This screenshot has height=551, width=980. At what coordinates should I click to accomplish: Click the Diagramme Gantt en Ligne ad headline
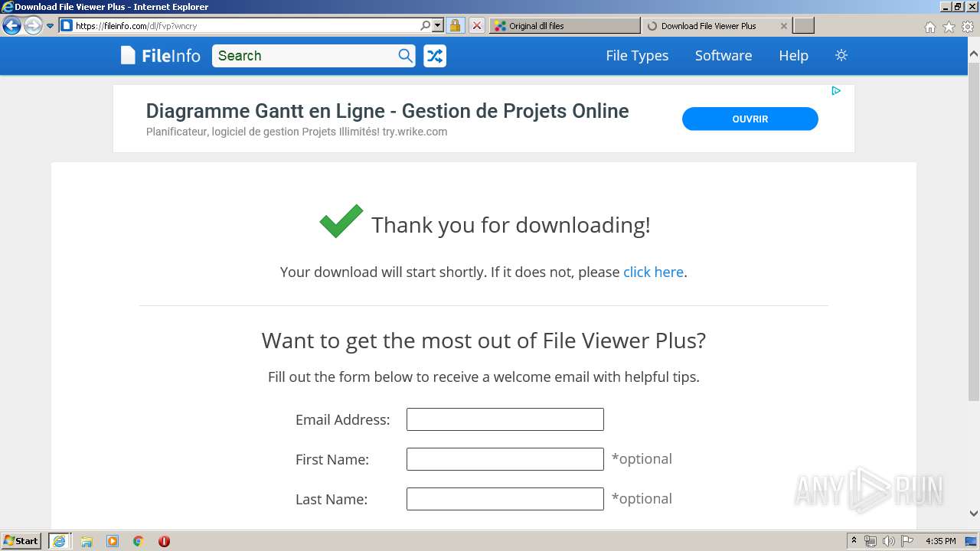click(387, 111)
